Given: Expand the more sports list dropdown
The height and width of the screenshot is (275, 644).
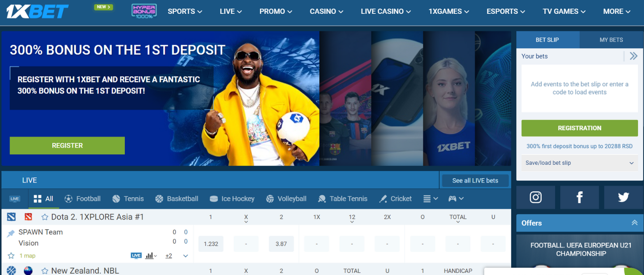Looking at the screenshot, I should click(x=431, y=199).
